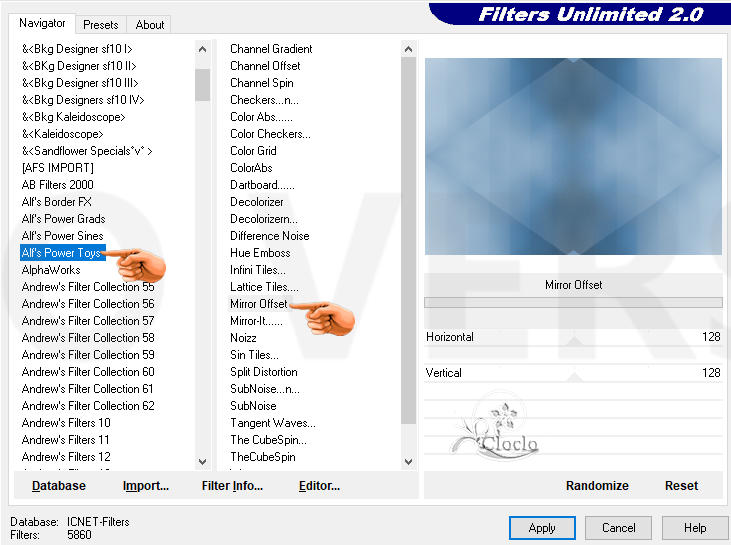Choose the Split Distortion filter
This screenshot has width=731, height=545.
pyautogui.click(x=264, y=372)
